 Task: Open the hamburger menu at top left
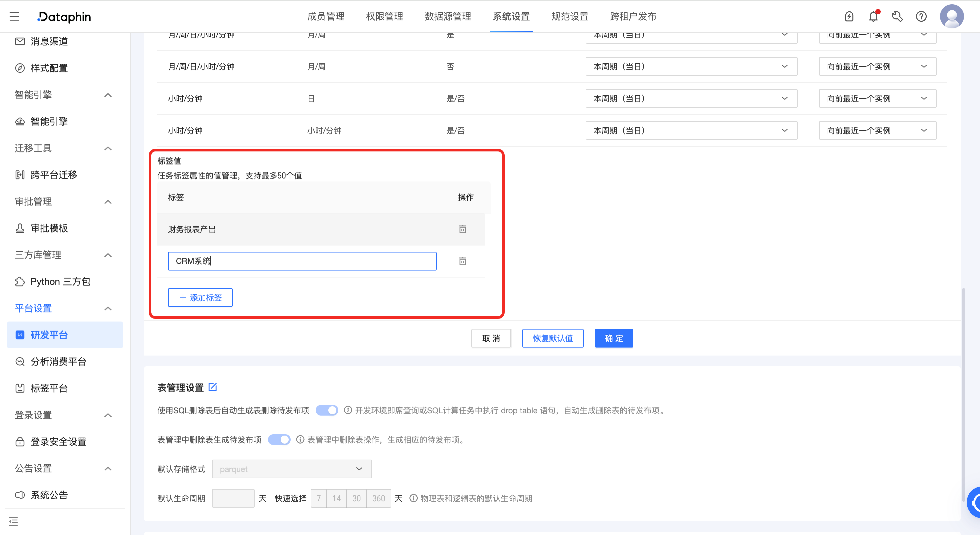click(x=14, y=16)
